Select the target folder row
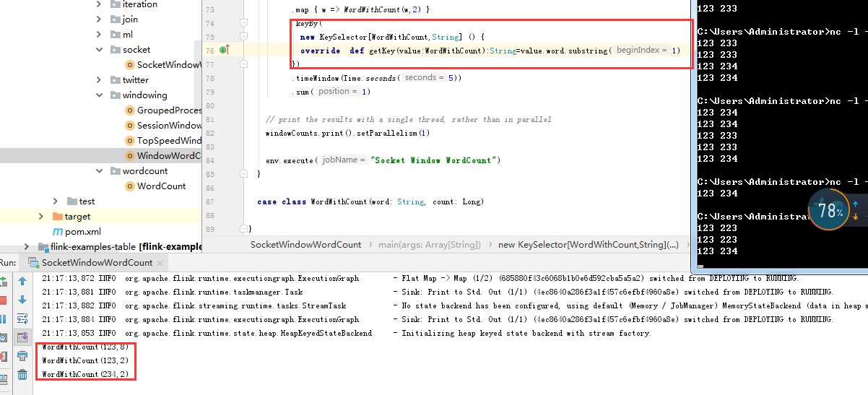The width and height of the screenshot is (868, 395). click(x=100, y=217)
